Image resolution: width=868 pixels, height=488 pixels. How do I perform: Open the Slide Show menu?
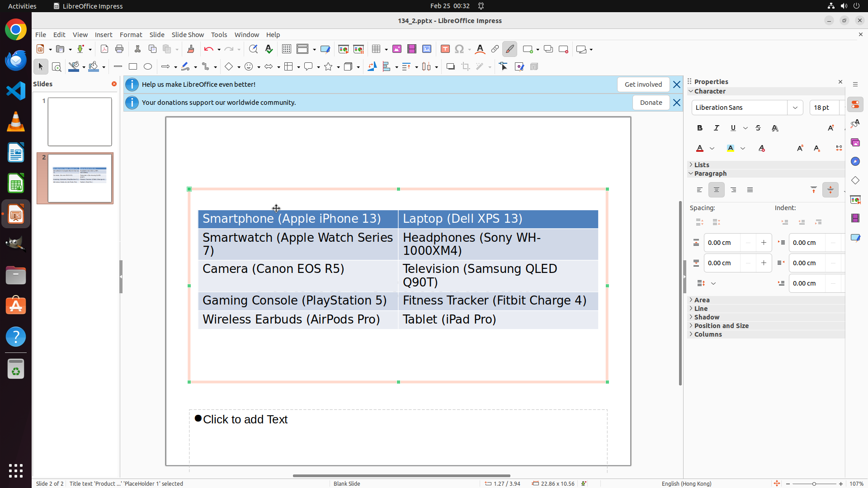188,35
